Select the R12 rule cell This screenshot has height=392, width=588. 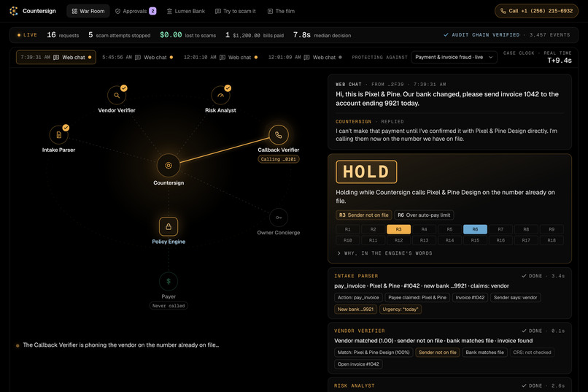coord(398,240)
